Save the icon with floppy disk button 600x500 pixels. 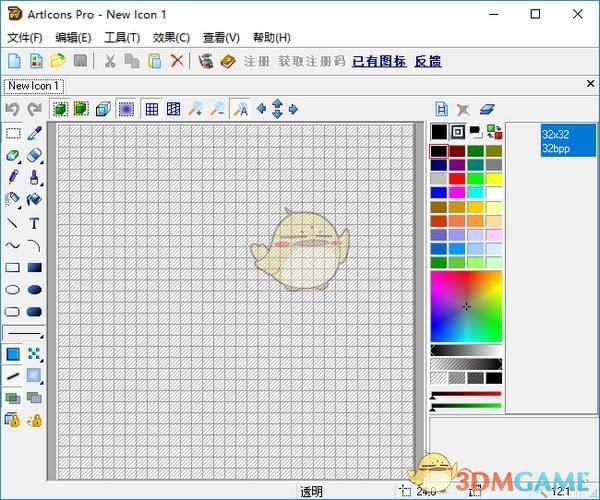point(80,61)
